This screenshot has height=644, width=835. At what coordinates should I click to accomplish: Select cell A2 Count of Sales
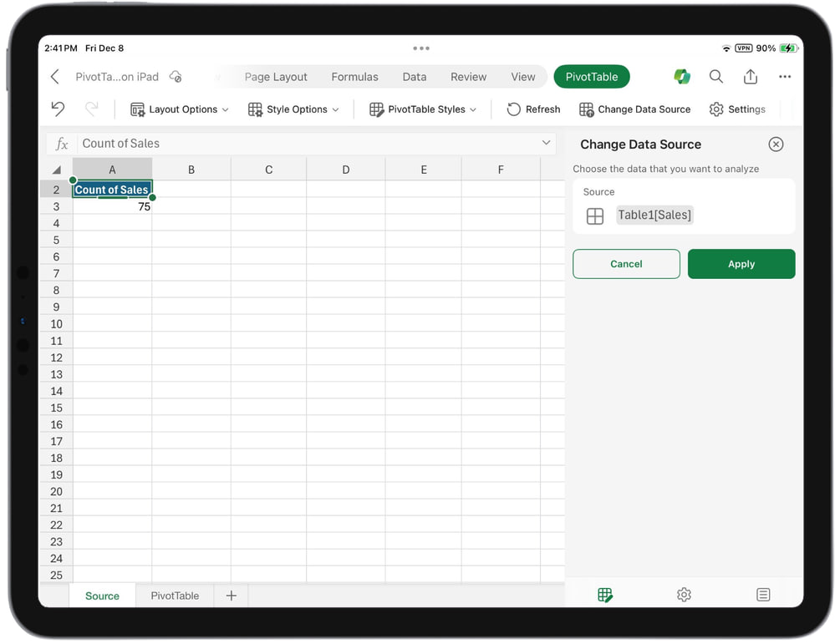pos(112,190)
